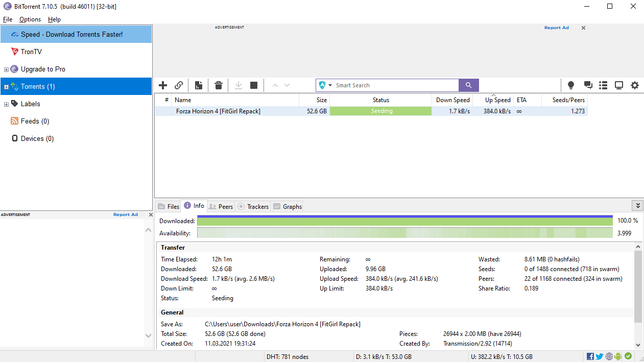644x362 pixels.
Task: Sort by the # column header
Action: pos(163,100)
